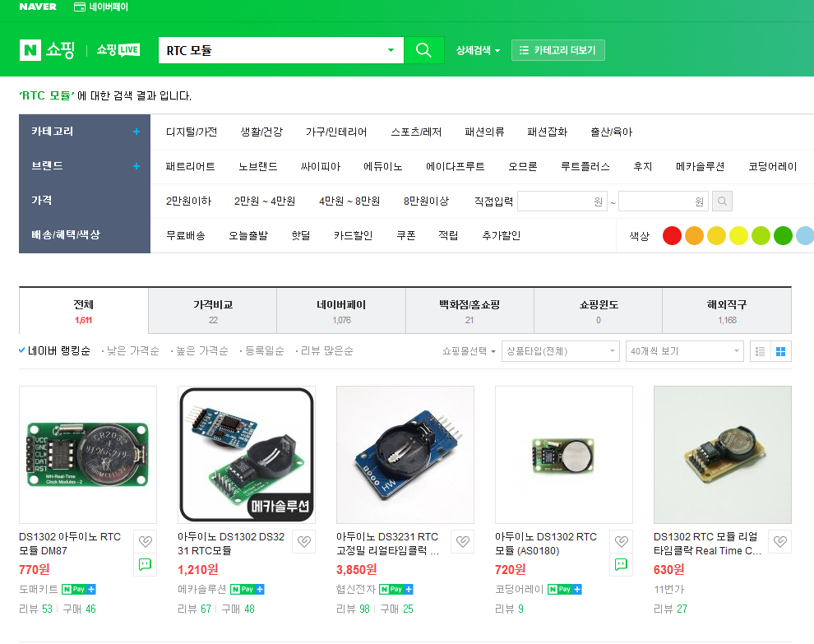Select the 해외직구 tab
The width and height of the screenshot is (814, 644).
tap(727, 311)
